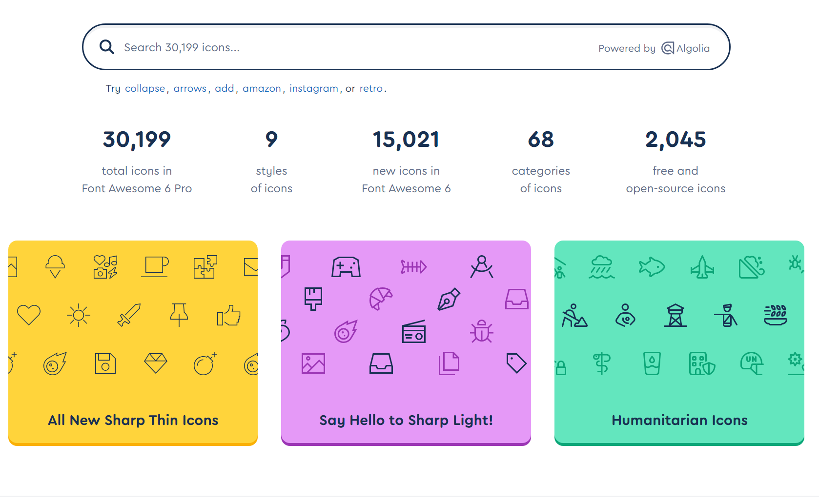Click the puzzle piece icon

[205, 267]
